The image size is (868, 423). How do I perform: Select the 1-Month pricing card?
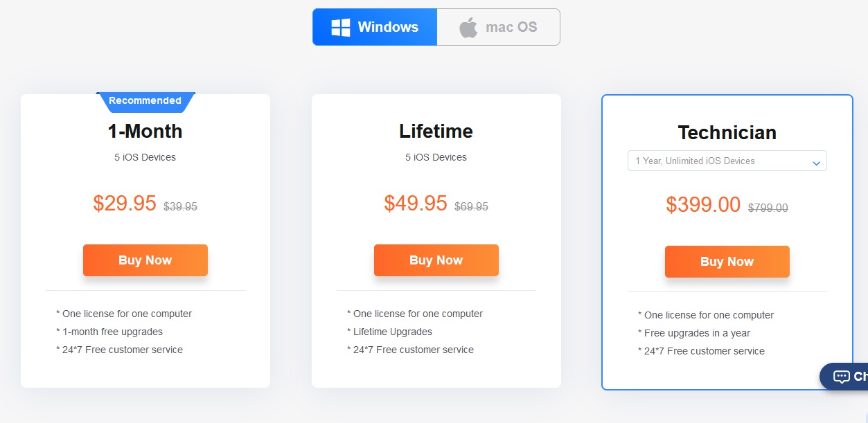tap(145, 240)
